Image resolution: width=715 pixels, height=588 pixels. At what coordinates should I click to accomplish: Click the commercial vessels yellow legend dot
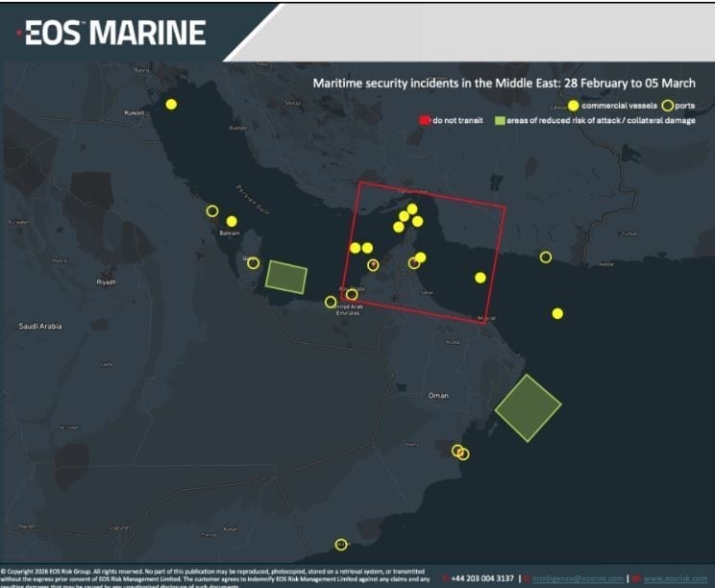click(574, 105)
